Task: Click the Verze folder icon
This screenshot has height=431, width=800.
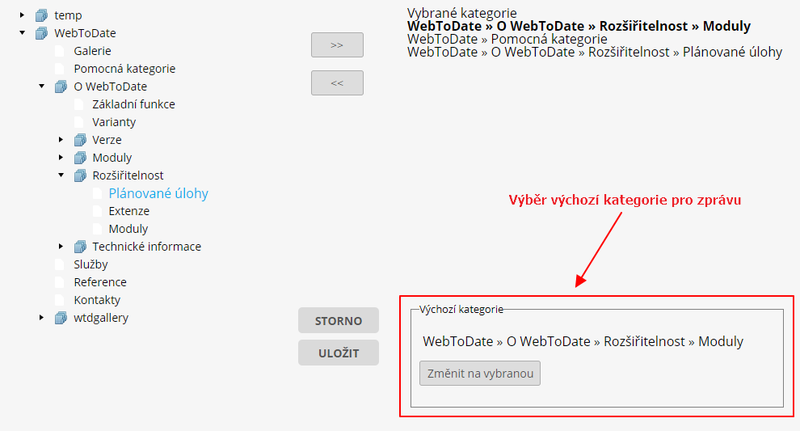Action: (x=79, y=140)
